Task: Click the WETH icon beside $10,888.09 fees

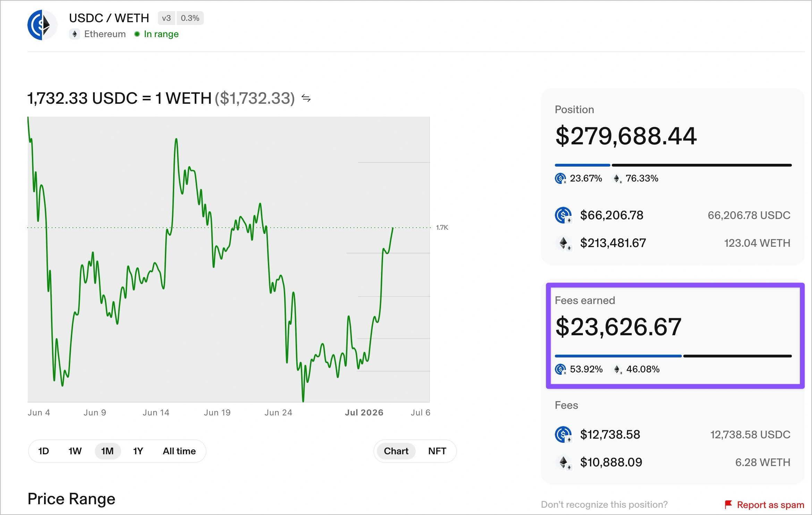Action: coord(563,462)
